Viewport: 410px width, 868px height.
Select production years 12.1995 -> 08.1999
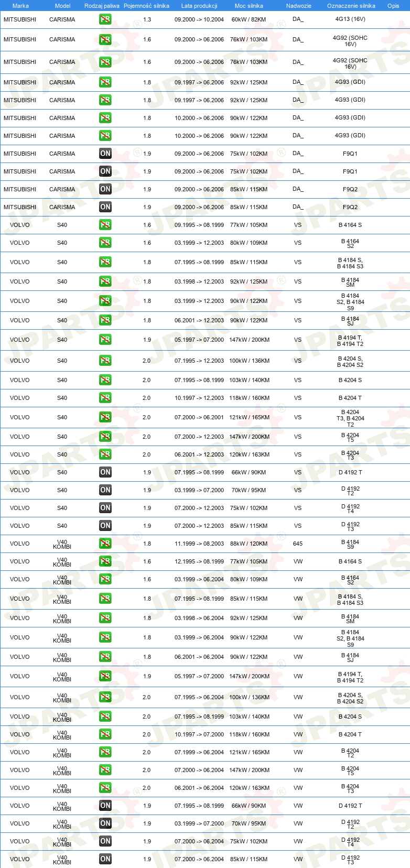point(199,561)
